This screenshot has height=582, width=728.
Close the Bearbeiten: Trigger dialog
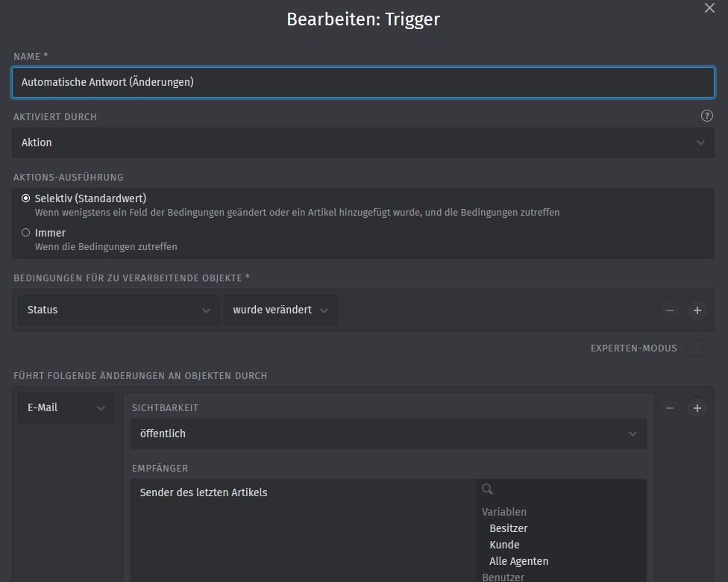coord(709,8)
